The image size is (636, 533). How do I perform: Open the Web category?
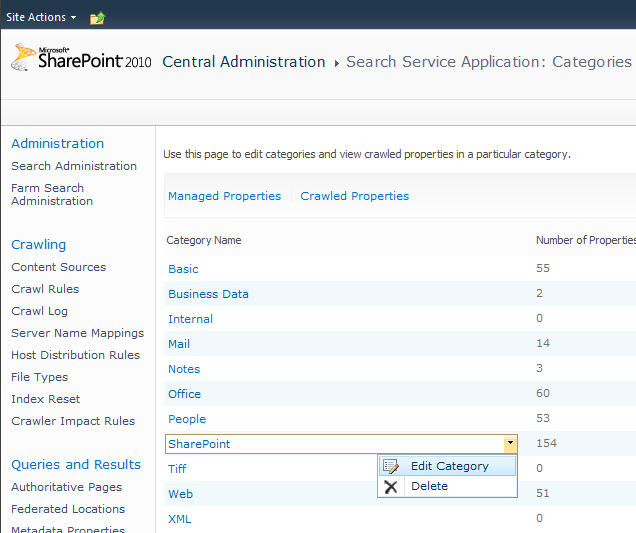pos(180,494)
